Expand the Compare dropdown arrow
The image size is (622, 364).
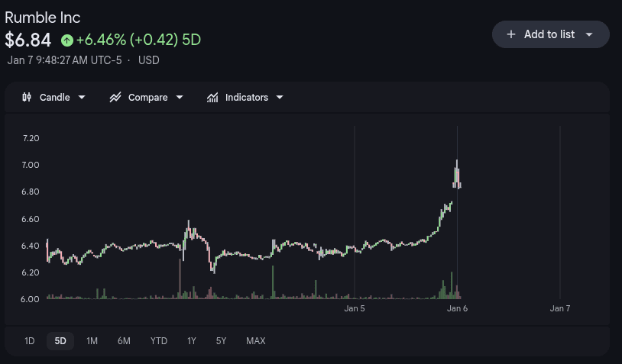point(180,97)
